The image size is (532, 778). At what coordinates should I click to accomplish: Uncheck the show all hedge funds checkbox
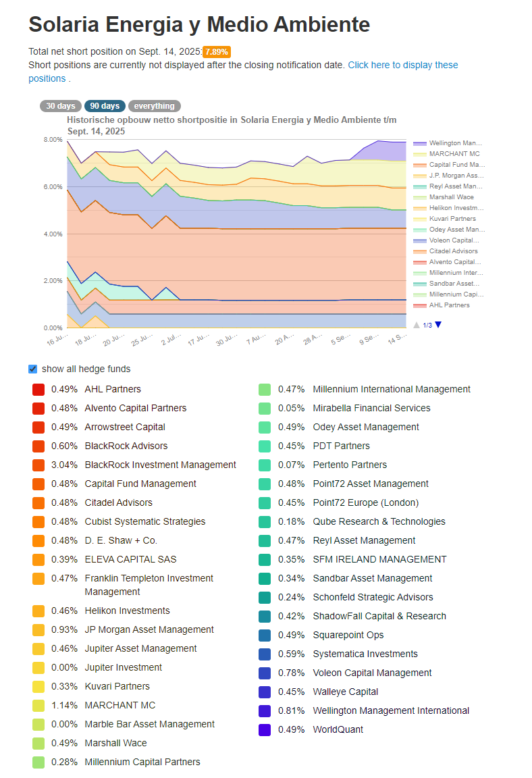(x=32, y=369)
